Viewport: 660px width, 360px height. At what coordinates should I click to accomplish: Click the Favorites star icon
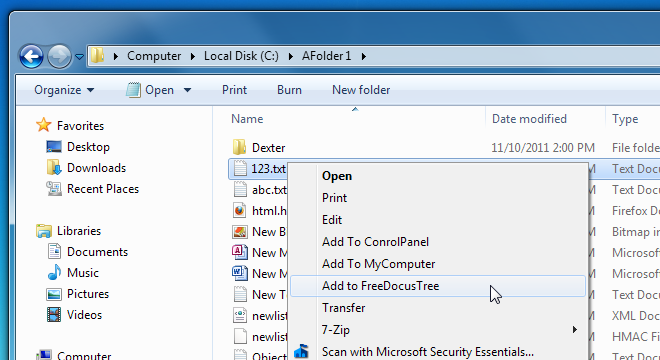[44, 125]
